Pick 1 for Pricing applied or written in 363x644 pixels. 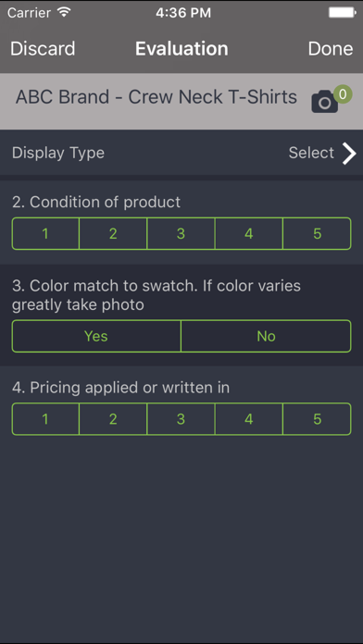45,419
